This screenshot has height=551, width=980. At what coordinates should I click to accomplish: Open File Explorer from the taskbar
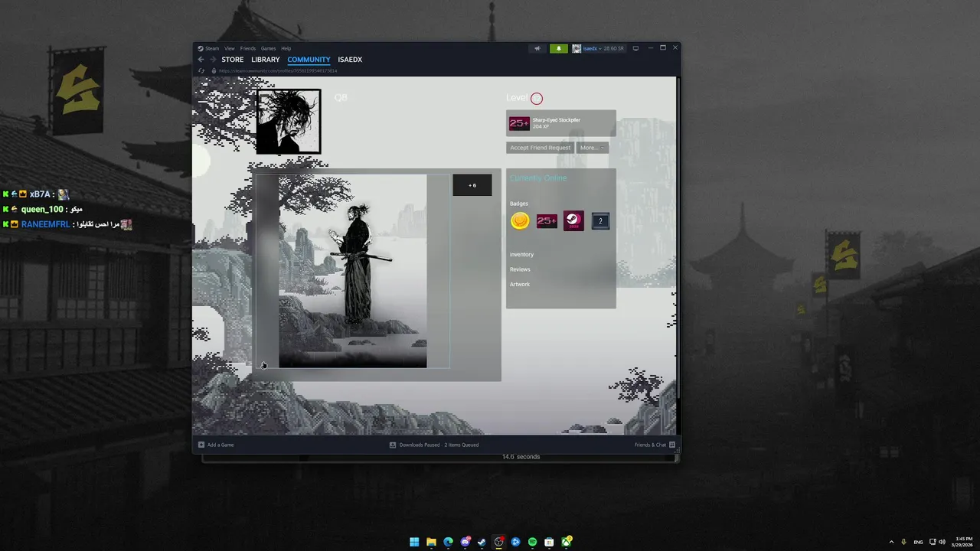[431, 542]
